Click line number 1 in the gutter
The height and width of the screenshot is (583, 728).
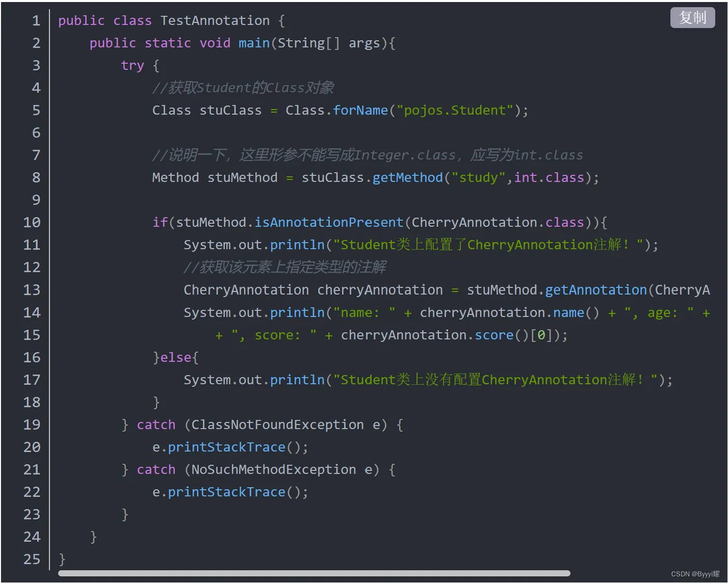tap(36, 21)
